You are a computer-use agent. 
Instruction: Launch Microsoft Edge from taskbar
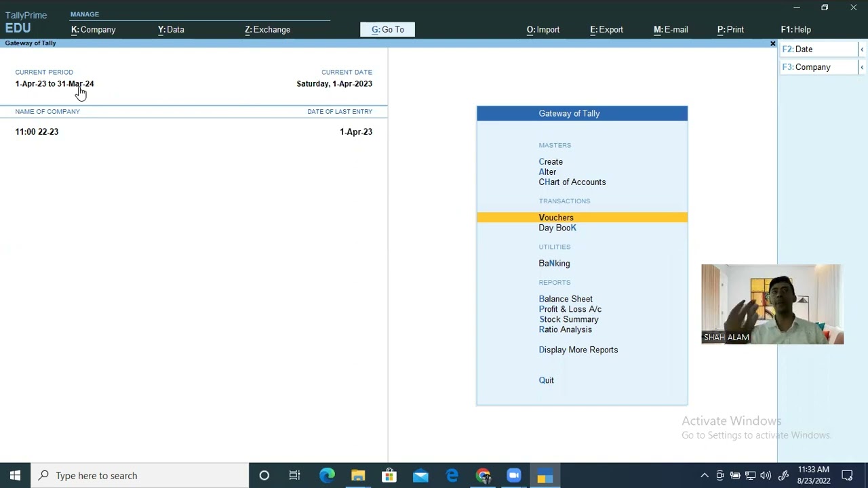pos(327,476)
